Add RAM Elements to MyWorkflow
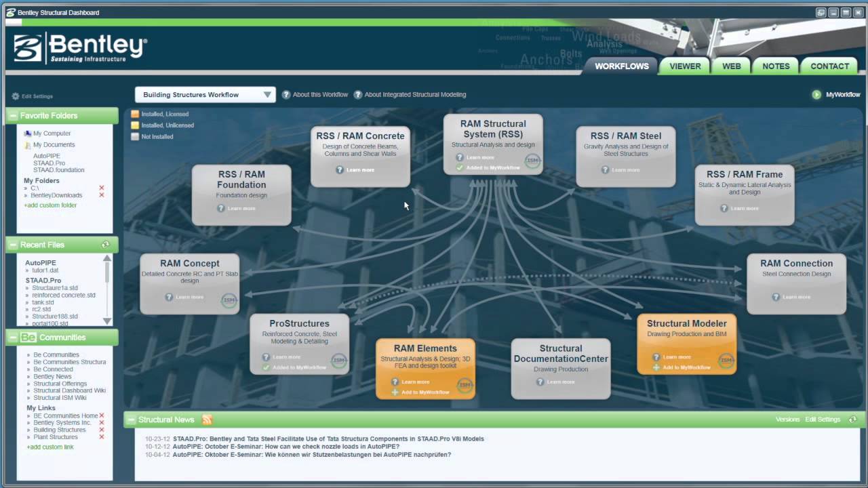Image resolution: width=868 pixels, height=488 pixels. click(x=420, y=392)
